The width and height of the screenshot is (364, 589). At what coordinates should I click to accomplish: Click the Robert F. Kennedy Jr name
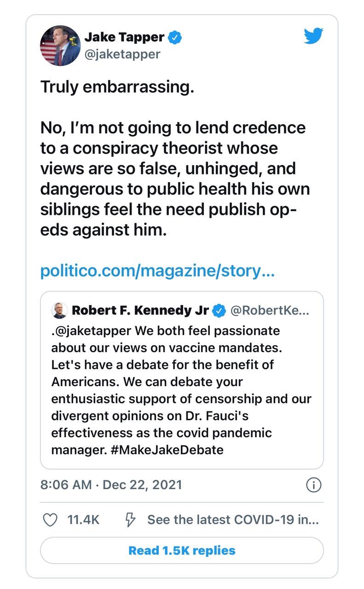click(140, 311)
